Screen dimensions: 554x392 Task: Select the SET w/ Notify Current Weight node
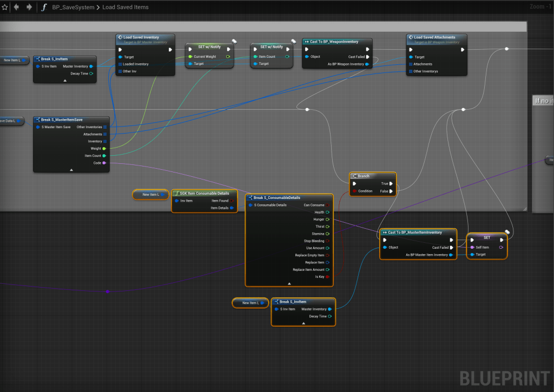click(x=209, y=47)
